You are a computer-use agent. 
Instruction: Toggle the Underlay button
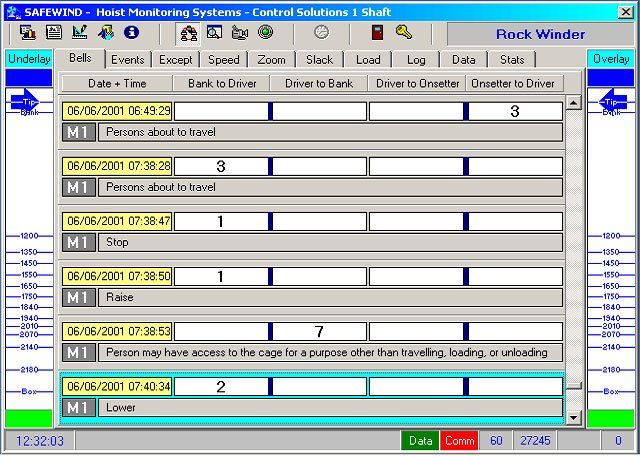click(x=28, y=59)
